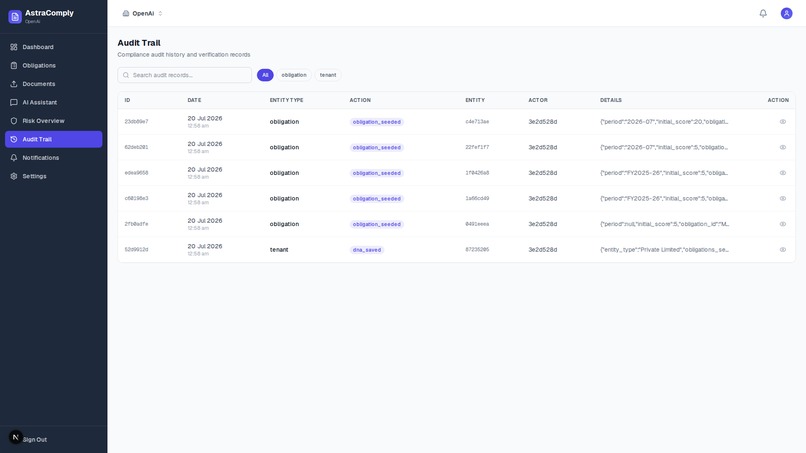Open AI Assistant from the sidebar
The height and width of the screenshot is (453, 806).
pyautogui.click(x=53, y=102)
